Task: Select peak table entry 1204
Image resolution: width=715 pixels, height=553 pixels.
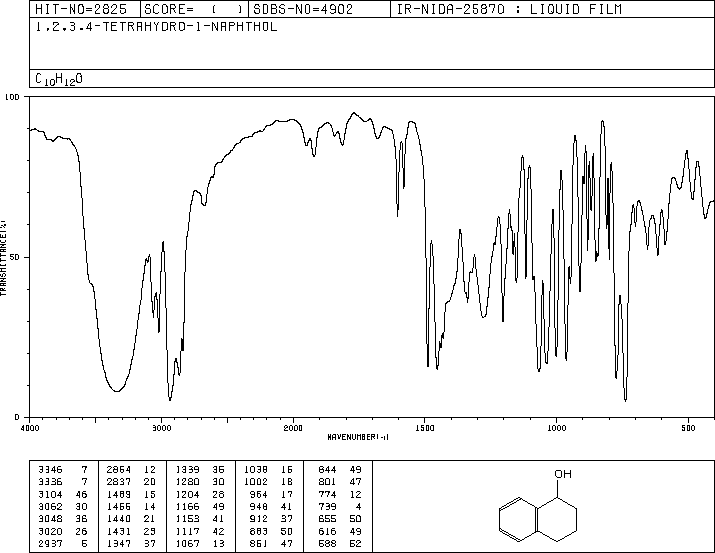Action: tap(187, 494)
